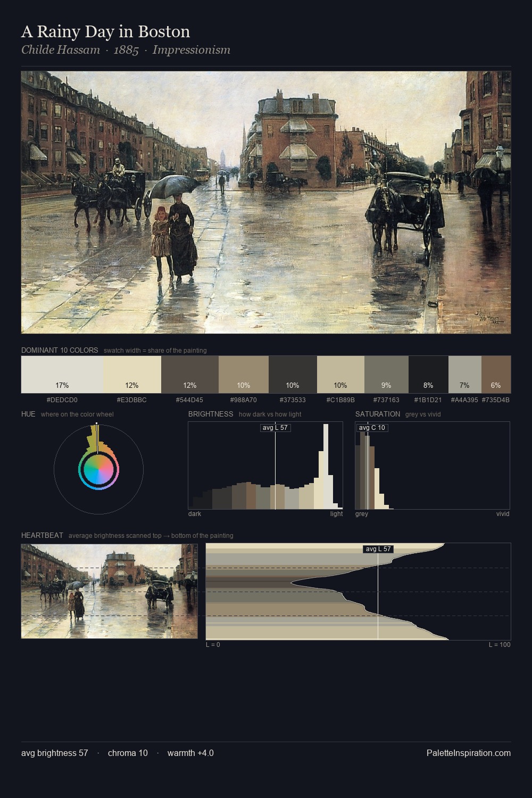Click the 'Impressionism' style label

[x=192, y=50]
